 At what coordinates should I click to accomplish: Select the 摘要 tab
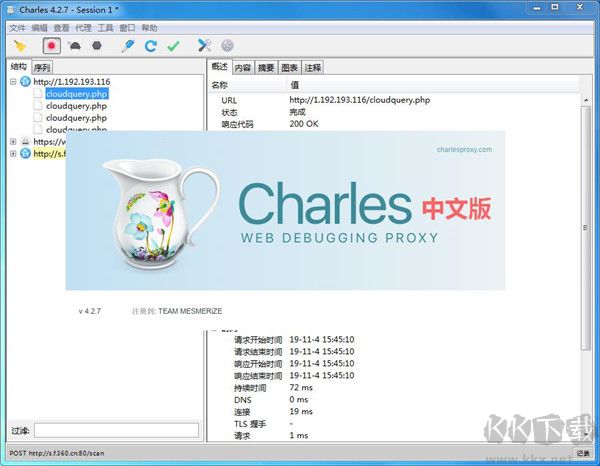click(x=266, y=68)
